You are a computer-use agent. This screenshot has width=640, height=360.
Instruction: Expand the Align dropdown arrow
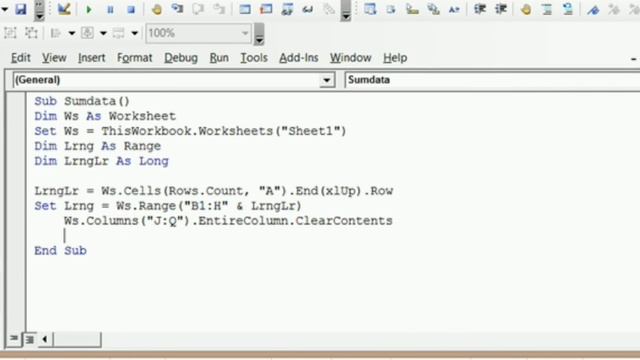click(71, 33)
